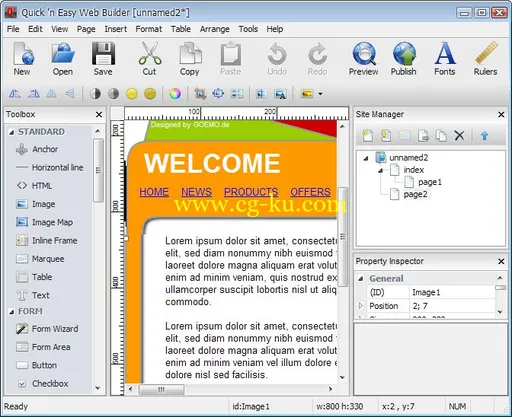
Task: Collapse the index page tree node
Action: click(381, 170)
